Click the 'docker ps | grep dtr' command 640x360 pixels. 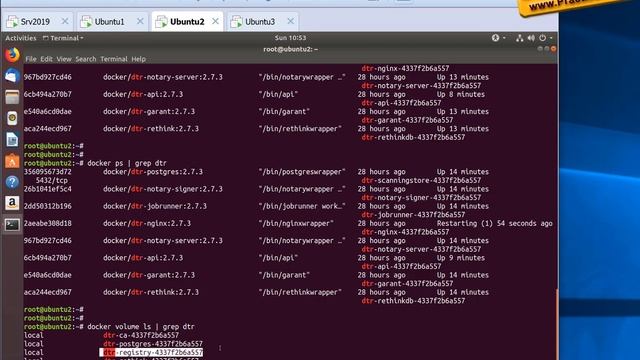127,163
